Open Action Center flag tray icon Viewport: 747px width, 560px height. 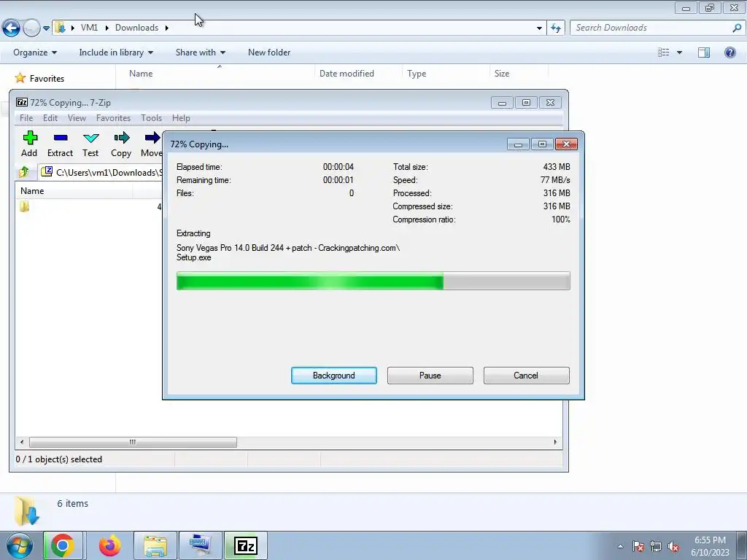click(x=638, y=546)
